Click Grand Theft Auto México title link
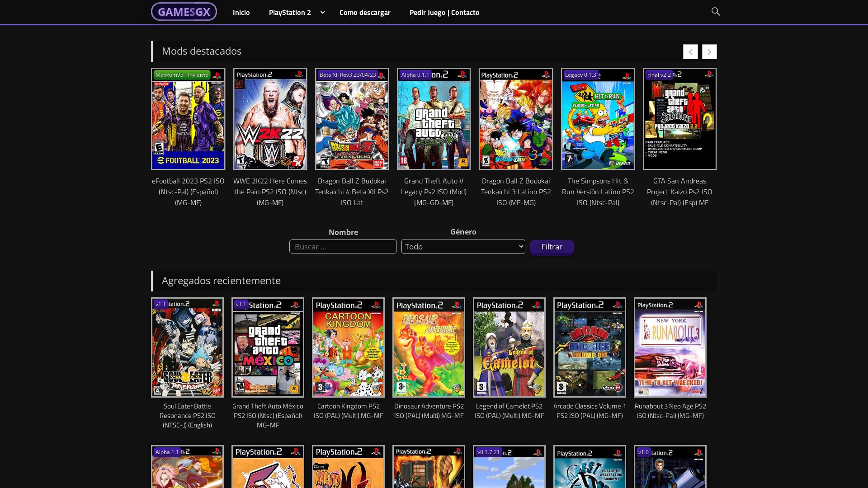The image size is (868, 488). coord(268,415)
